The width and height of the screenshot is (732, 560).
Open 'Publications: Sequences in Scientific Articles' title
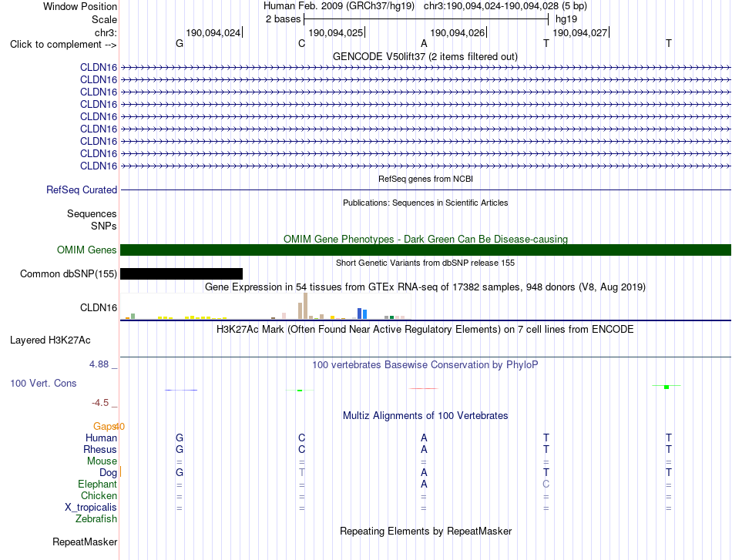tap(425, 203)
